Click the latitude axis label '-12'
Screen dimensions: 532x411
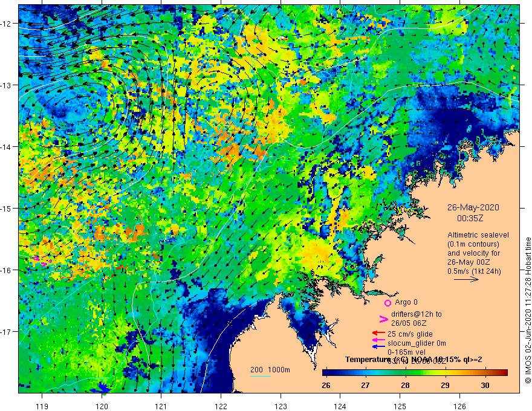(x=6, y=24)
